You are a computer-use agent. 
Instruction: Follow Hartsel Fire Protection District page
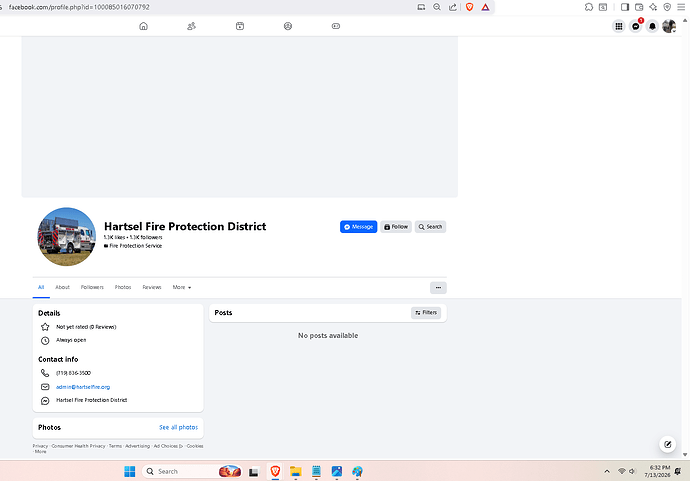396,227
